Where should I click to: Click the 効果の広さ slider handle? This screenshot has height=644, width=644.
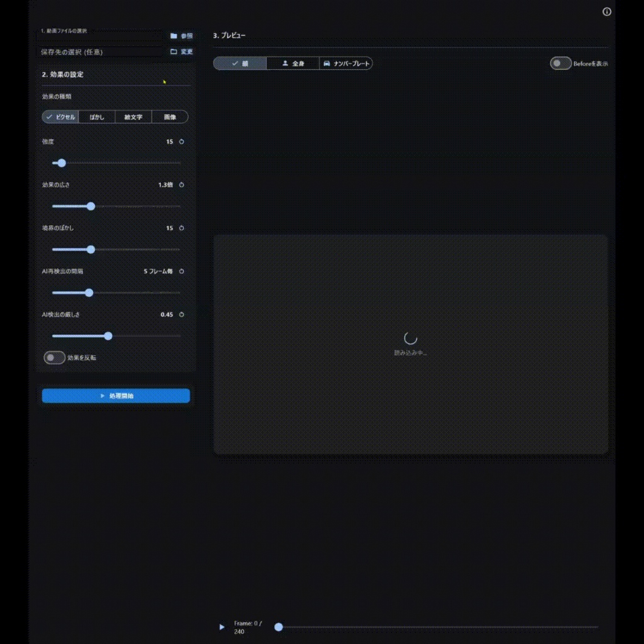click(91, 206)
